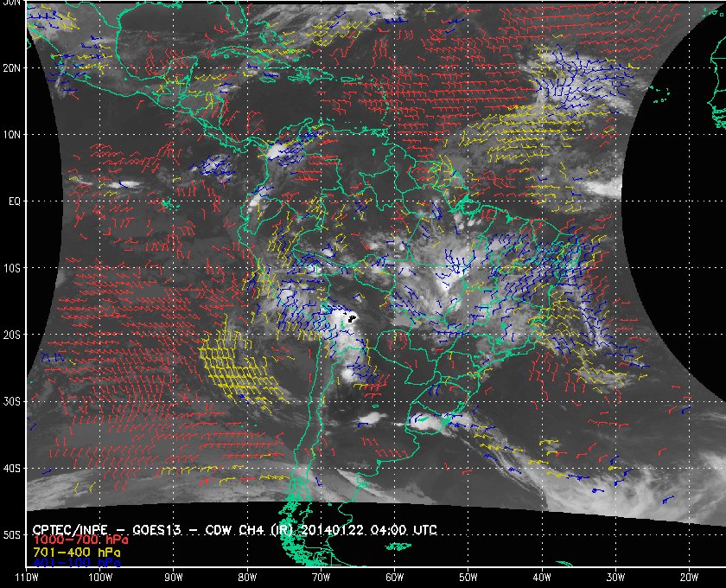Click the 60W longitude label

pos(394,578)
